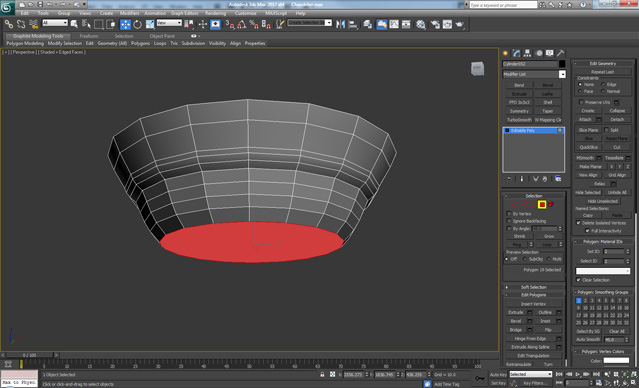Toggle the Angle Snap icon
Screen dimensions: 639x388
(x=241, y=24)
